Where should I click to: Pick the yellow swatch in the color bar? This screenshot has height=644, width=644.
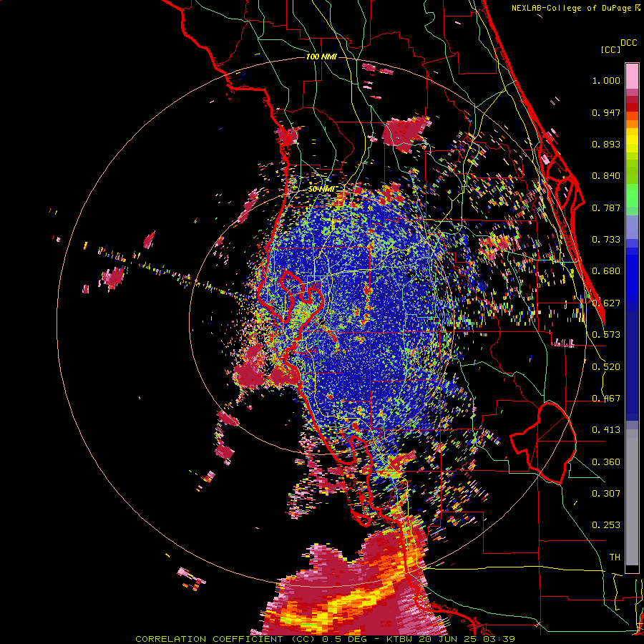coord(632,141)
